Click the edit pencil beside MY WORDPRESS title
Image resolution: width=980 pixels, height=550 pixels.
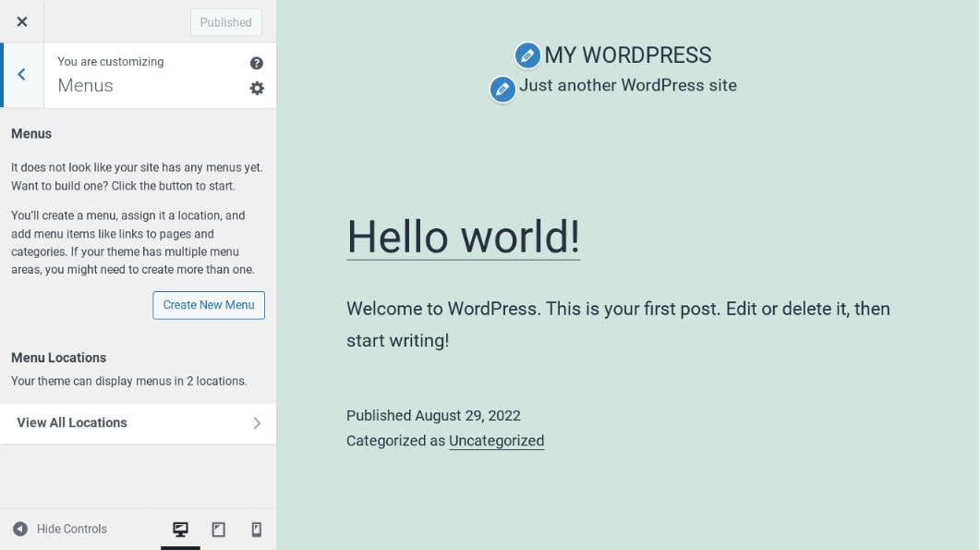527,55
